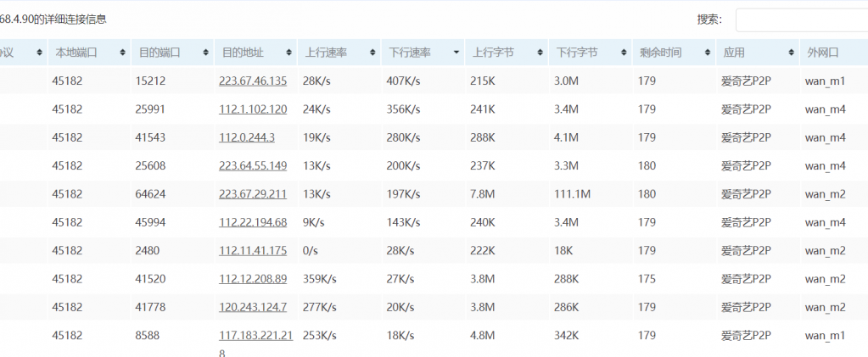Sort by 目的端口 column arrows
Screen dimensions: 868x357
[x=206, y=53]
